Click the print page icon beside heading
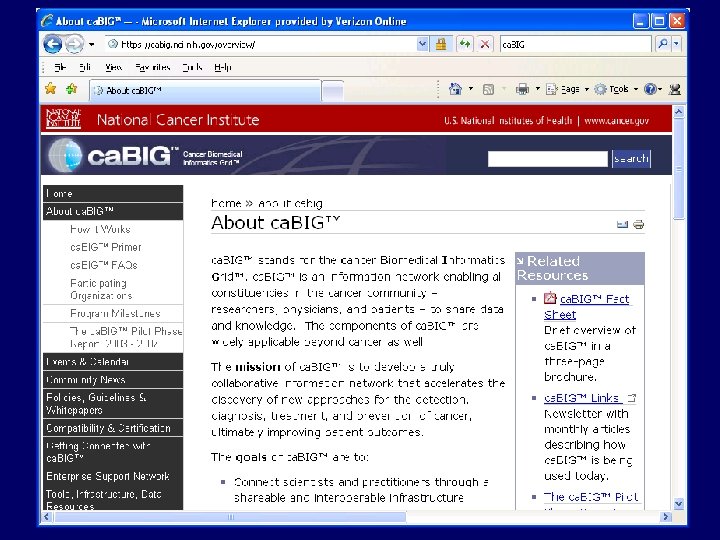Screen dimensions: 720x540 coord(639,225)
